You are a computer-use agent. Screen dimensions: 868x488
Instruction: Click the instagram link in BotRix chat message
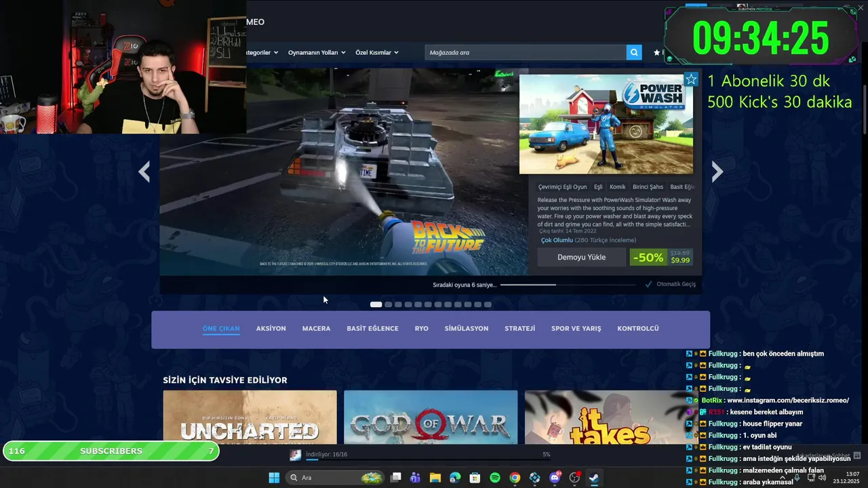click(x=788, y=401)
